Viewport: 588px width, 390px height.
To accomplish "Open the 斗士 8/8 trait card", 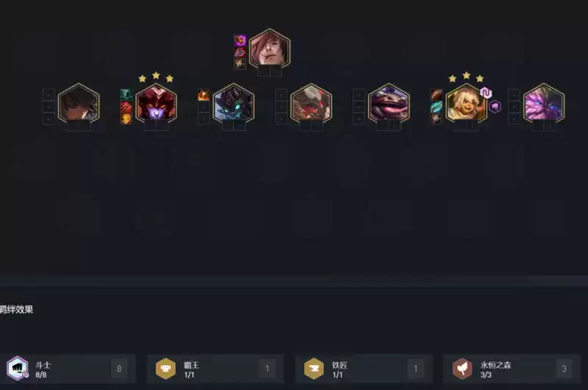I will click(68, 369).
